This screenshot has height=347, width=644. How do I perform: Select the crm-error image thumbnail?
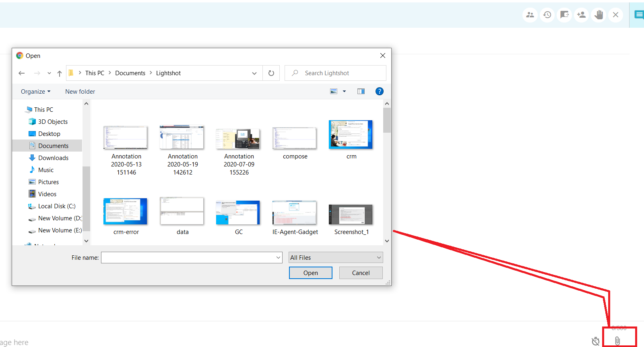click(126, 212)
